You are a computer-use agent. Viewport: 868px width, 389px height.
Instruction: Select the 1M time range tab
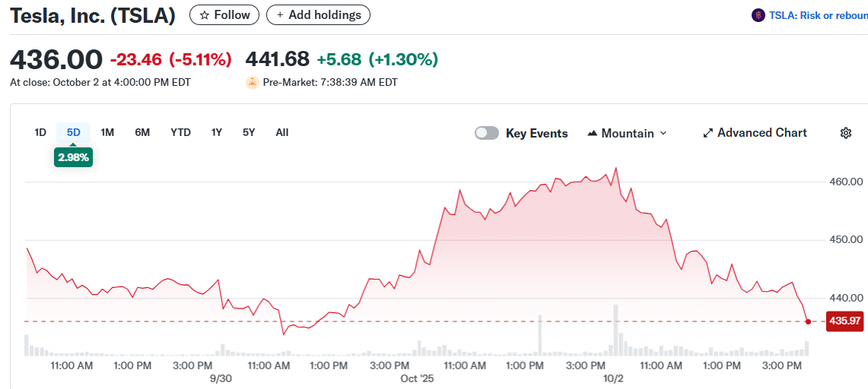107,132
